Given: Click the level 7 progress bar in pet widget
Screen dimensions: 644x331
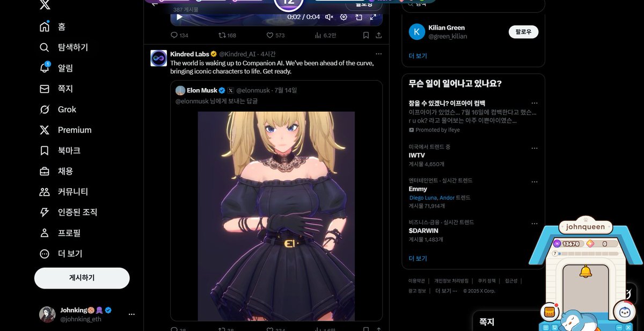Looking at the screenshot, I should [586, 253].
